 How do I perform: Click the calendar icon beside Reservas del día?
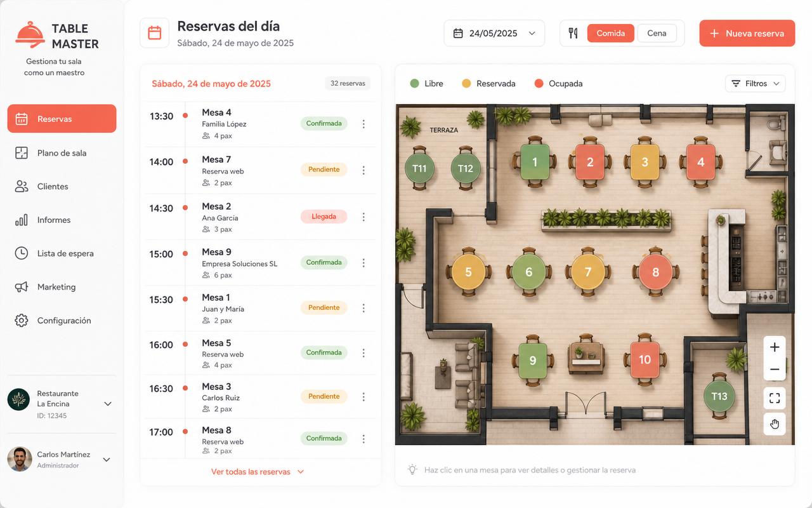(x=154, y=33)
